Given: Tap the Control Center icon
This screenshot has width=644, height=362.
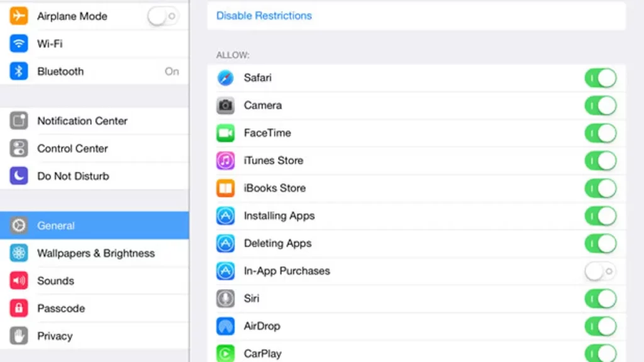Looking at the screenshot, I should [x=19, y=148].
